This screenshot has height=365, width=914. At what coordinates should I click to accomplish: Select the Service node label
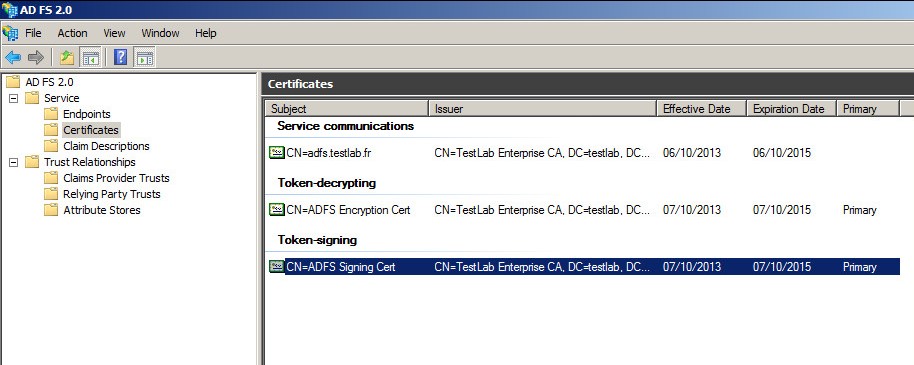62,98
